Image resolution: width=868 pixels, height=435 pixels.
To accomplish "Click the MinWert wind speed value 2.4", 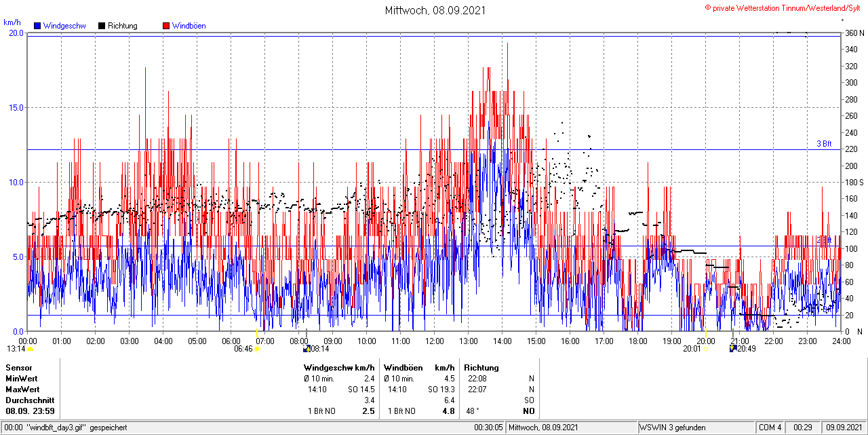I will pyautogui.click(x=369, y=379).
